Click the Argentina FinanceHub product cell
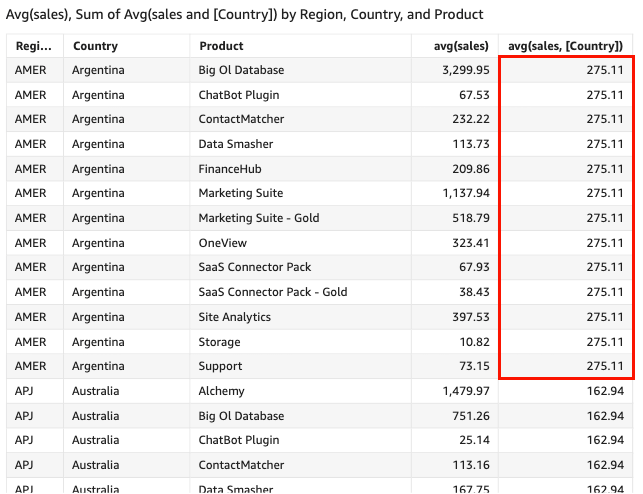Image resolution: width=643 pixels, height=494 pixels. (234, 169)
